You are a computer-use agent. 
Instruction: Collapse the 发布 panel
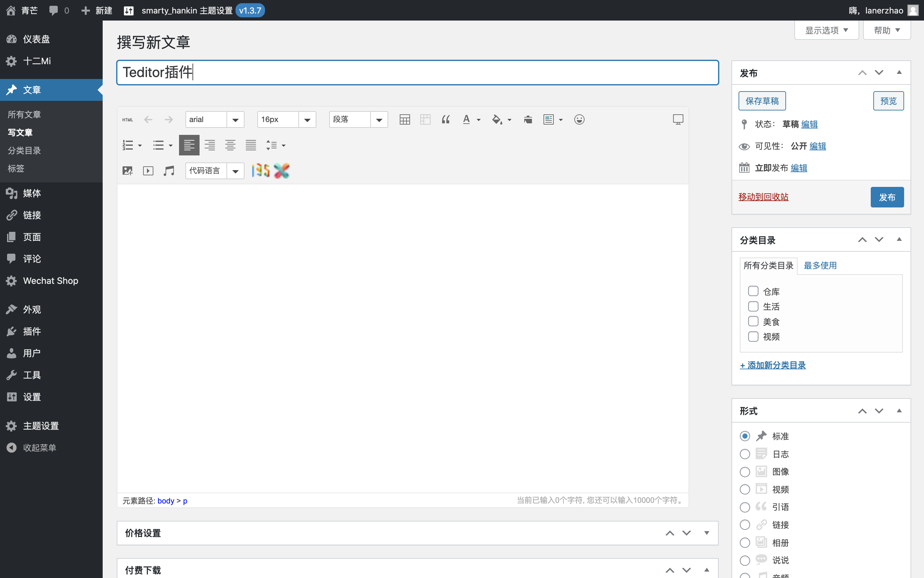899,73
